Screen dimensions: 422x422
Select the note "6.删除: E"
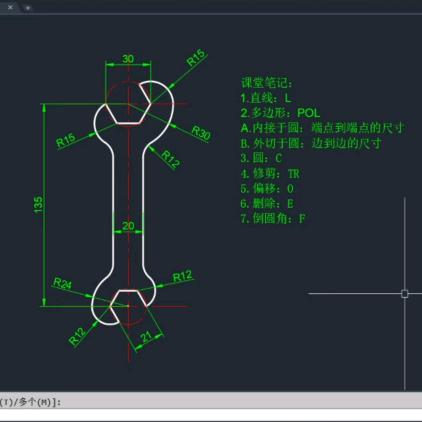point(267,203)
